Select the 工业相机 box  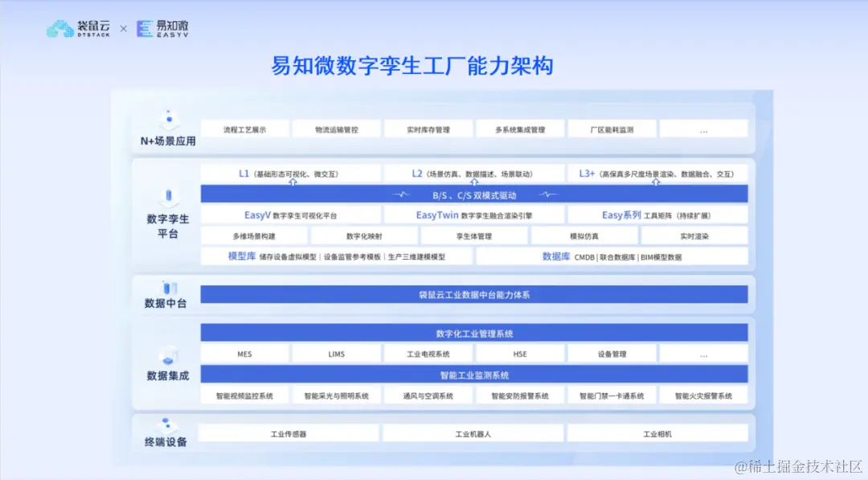point(657,433)
